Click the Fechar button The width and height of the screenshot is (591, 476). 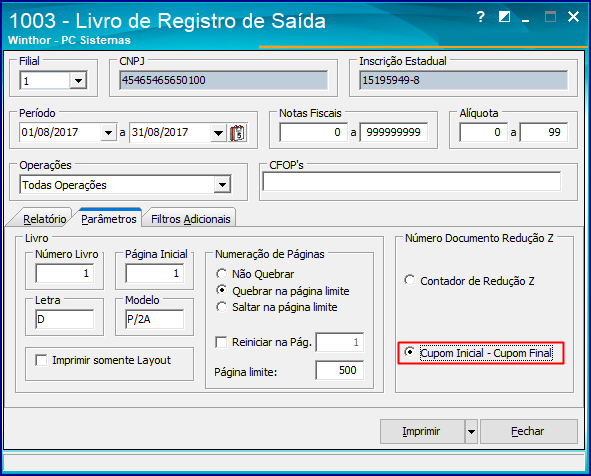tap(528, 432)
